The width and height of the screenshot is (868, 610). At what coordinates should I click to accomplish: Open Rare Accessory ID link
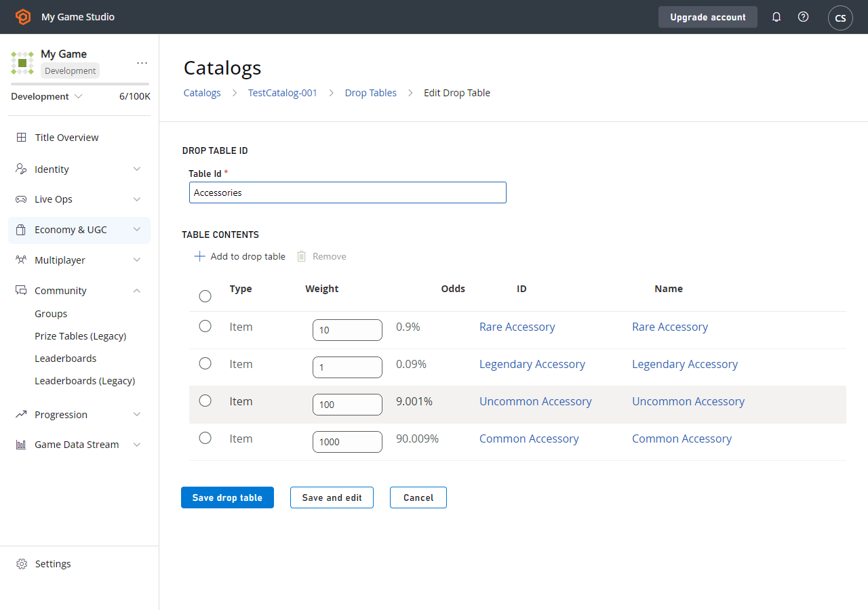pos(517,327)
